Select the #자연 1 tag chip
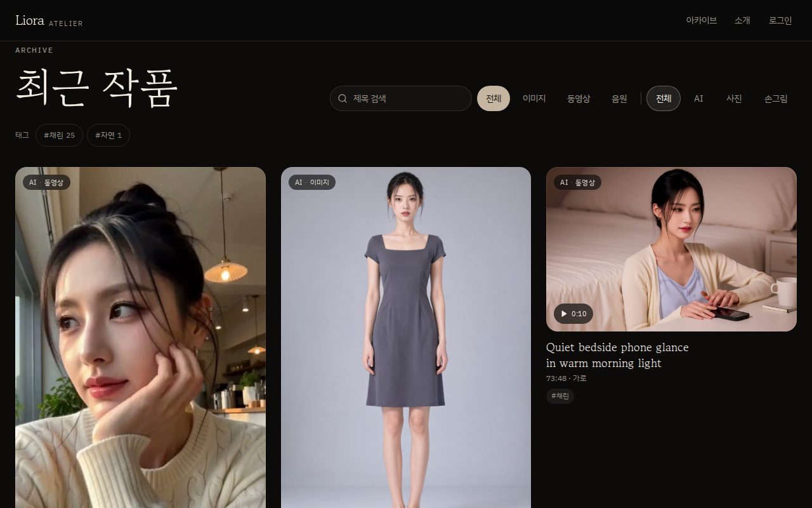 [108, 135]
